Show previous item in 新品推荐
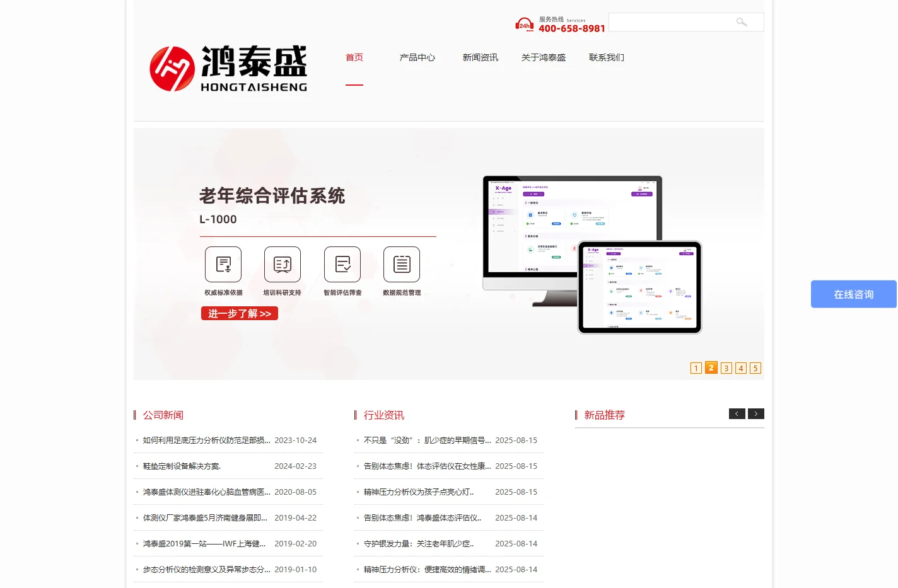898x588 pixels. (737, 414)
